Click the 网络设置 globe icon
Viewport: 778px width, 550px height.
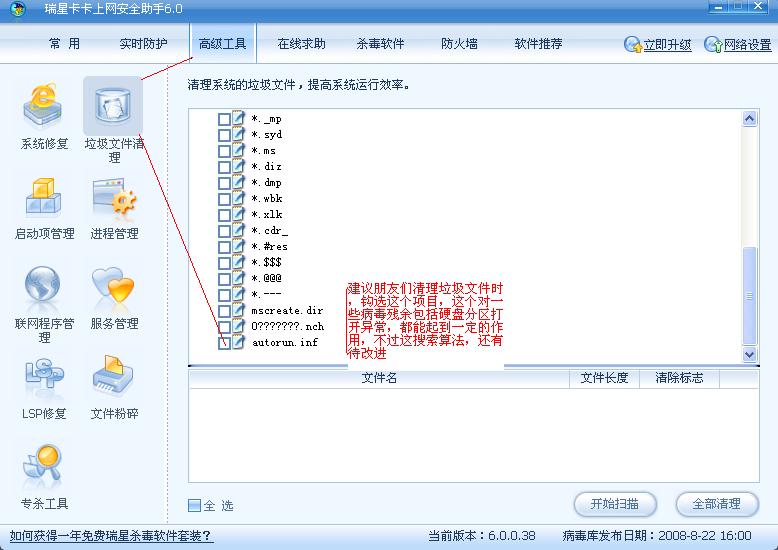[x=713, y=45]
